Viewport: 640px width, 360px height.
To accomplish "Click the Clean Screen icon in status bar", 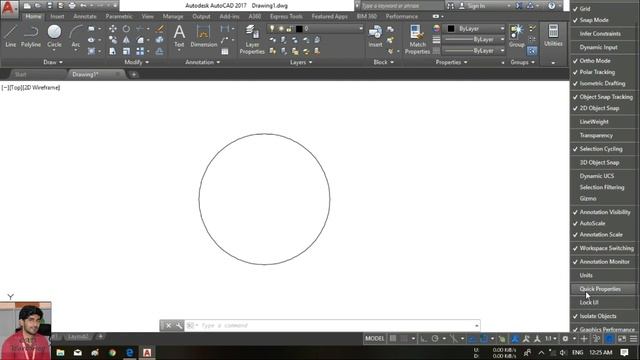I will coord(622,339).
